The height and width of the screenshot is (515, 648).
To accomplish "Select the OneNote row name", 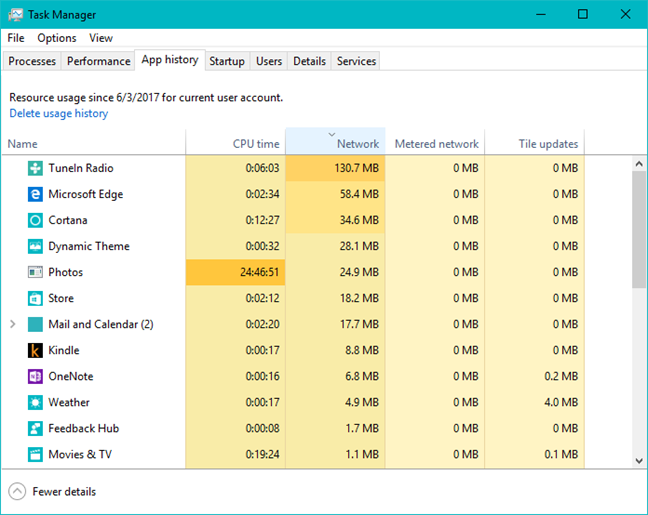I will click(x=71, y=377).
